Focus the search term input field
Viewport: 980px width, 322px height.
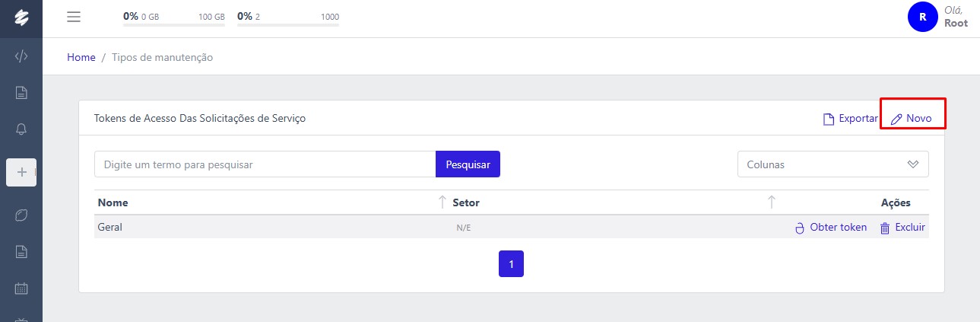point(265,164)
